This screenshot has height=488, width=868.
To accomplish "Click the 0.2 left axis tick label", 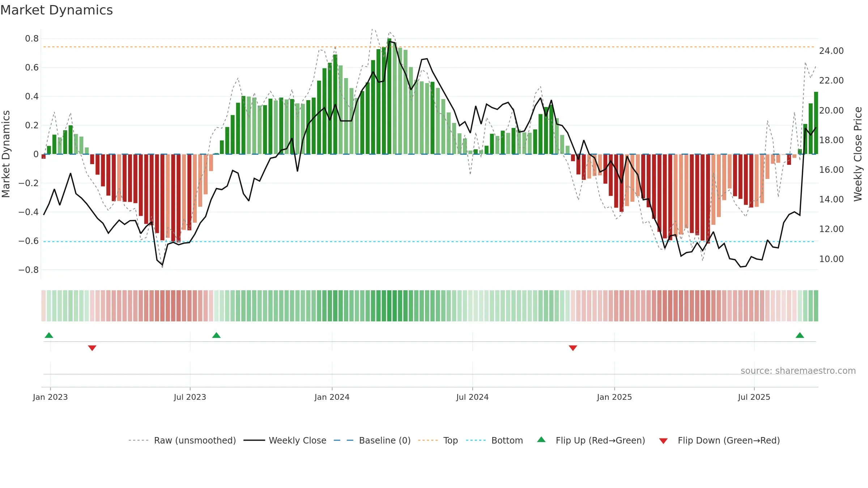I will click(x=32, y=125).
